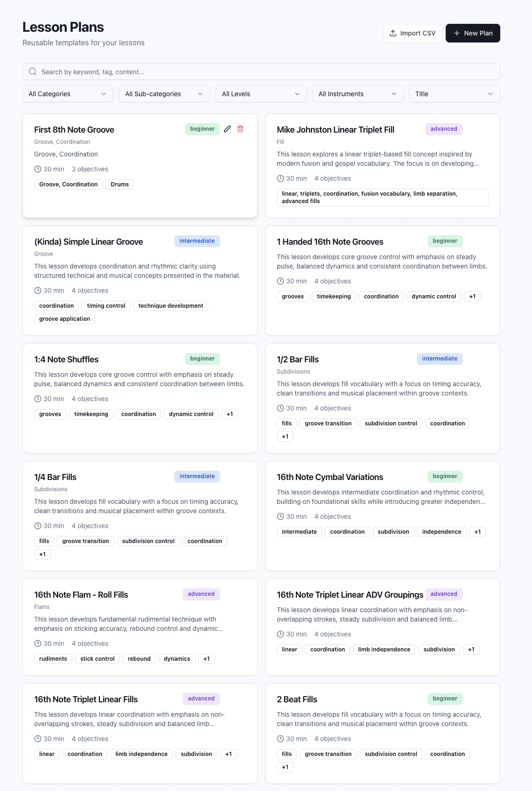The width and height of the screenshot is (532, 791).
Task: Click the long linear, triplets tag on Mike Johnston card
Action: (383, 198)
